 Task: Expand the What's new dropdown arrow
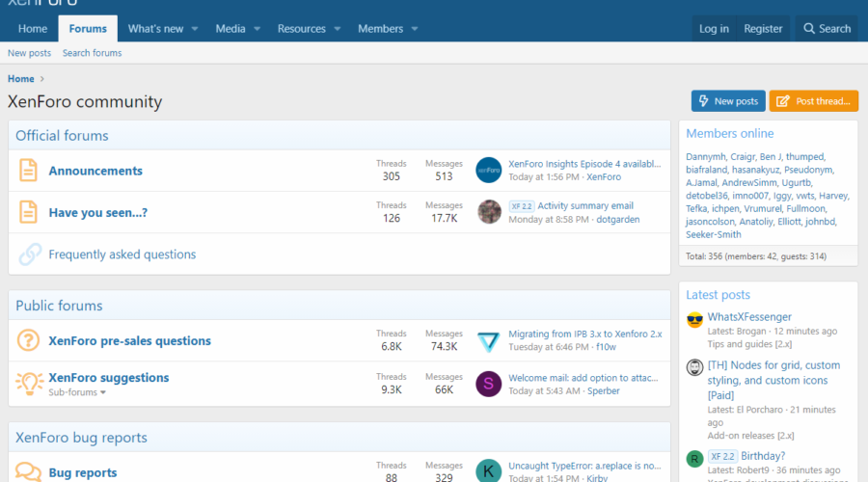coord(194,29)
